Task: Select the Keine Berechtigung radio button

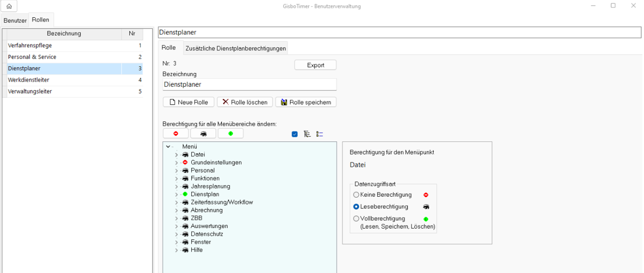Action: tap(356, 195)
